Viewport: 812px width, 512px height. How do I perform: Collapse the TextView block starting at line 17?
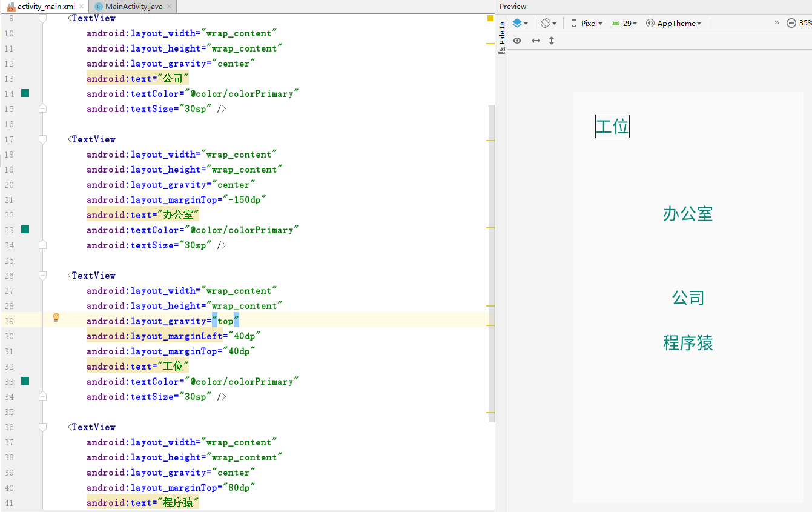pyautogui.click(x=42, y=139)
